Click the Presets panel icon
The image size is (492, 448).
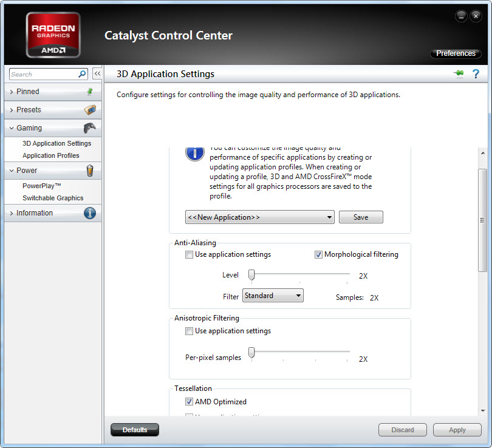(x=89, y=110)
